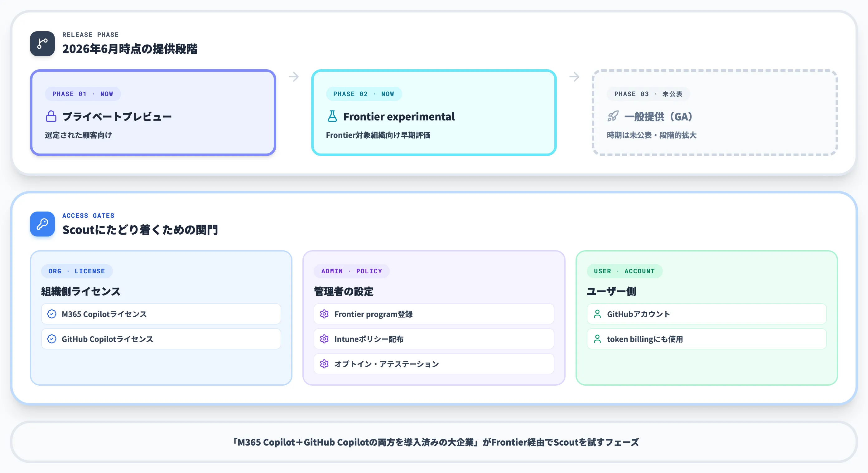The width and height of the screenshot is (868, 473).
Task: Select the Frontier program登録 row
Action: [x=434, y=314]
